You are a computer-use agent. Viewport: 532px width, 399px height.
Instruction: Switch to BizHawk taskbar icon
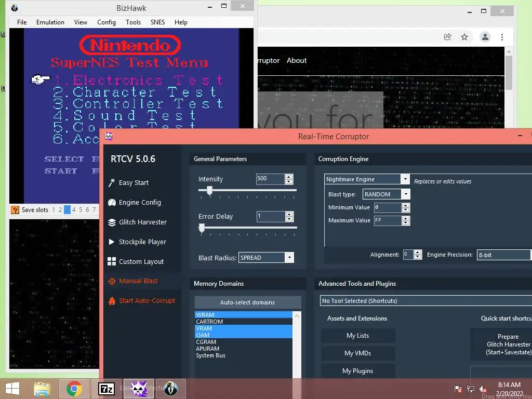pyautogui.click(x=170, y=389)
